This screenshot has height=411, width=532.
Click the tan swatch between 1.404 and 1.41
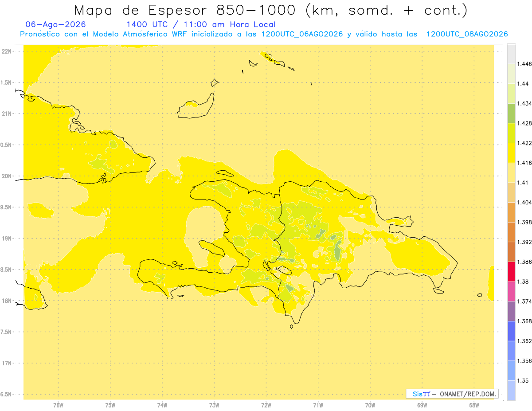click(511, 192)
